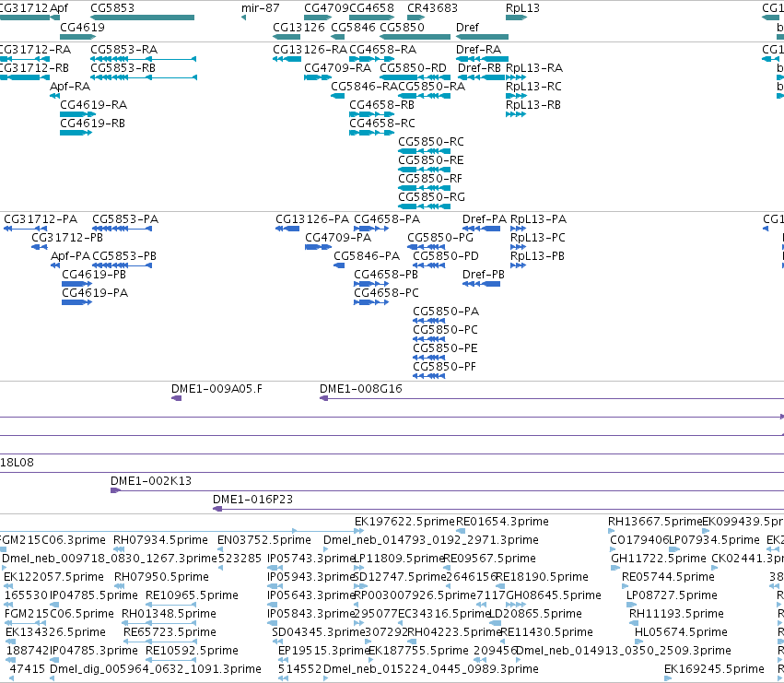
Task: Click the DME1-002K13 purple arrow glyph
Action: tap(115, 491)
